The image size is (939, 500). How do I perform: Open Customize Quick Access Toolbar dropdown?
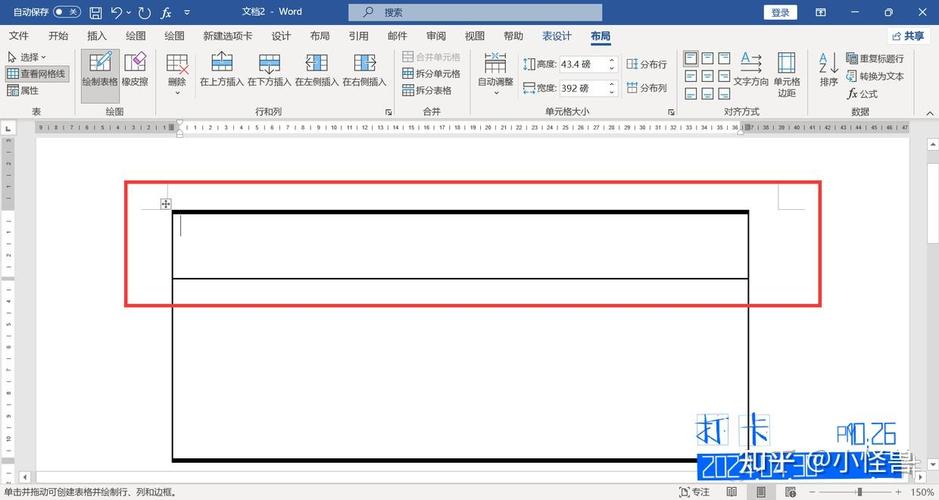[187, 12]
